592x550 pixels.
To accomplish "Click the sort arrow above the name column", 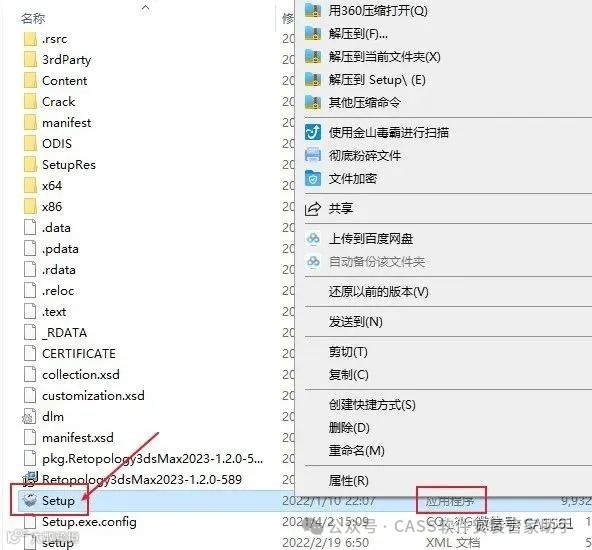I will (145, 7).
